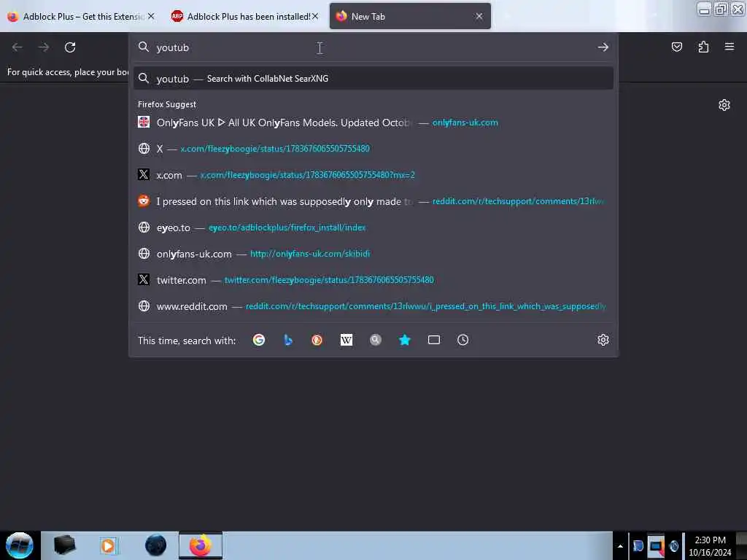The width and height of the screenshot is (747, 560).
Task: Open the first tray icon after the hidden-icons arrow
Action: [x=638, y=546]
